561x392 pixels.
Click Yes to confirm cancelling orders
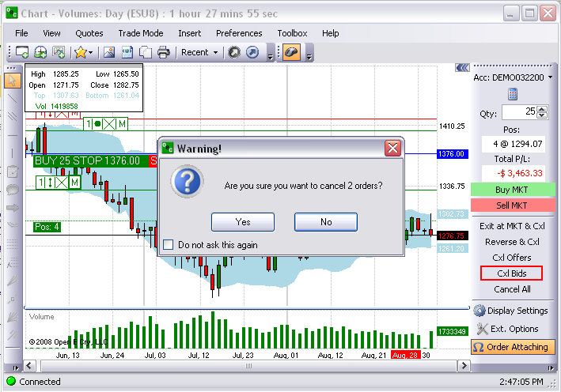tap(243, 222)
